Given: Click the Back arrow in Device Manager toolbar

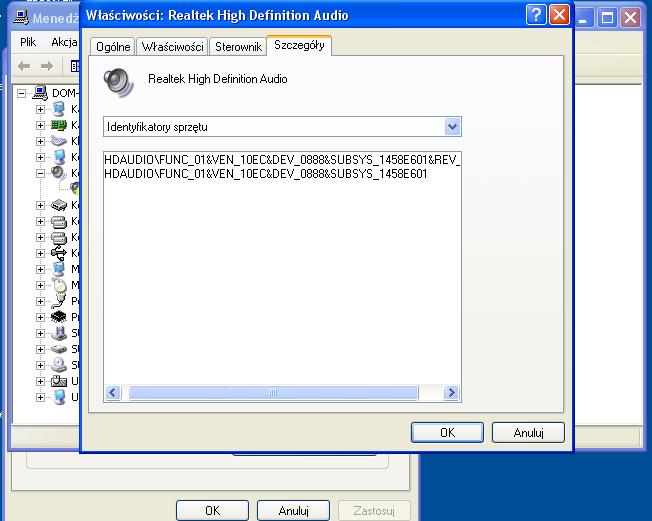Looking at the screenshot, I should pos(24,66).
